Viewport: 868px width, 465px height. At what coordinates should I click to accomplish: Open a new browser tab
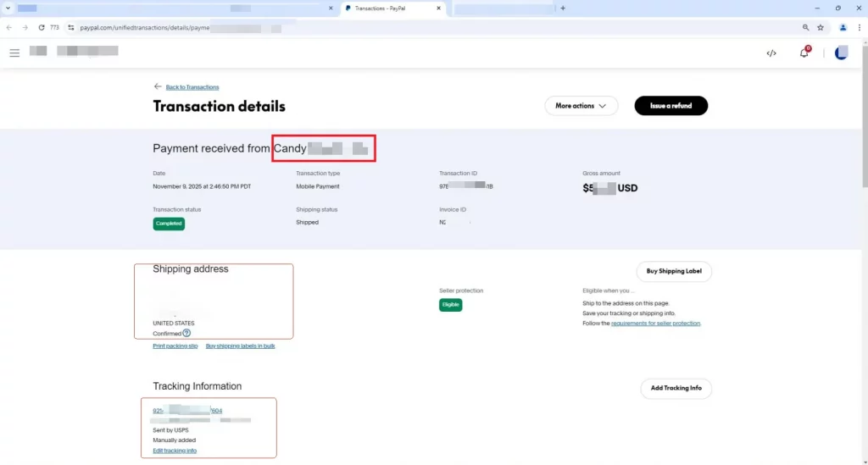coord(563,8)
